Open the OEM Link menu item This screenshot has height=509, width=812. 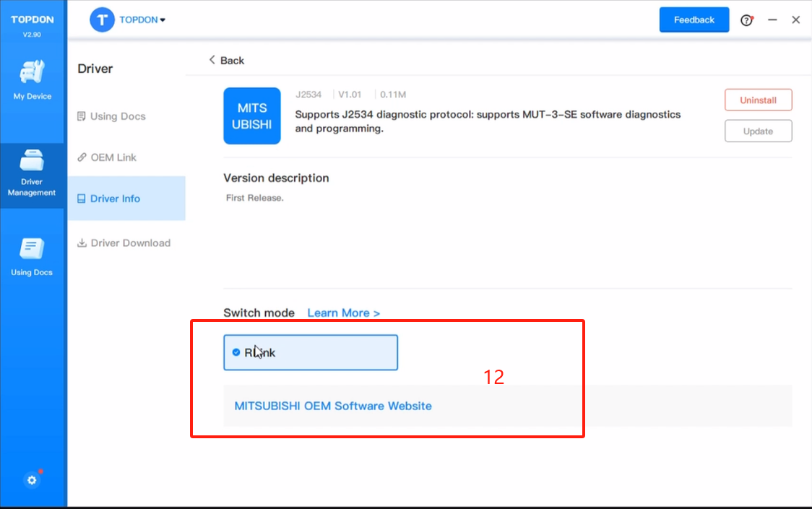[113, 157]
